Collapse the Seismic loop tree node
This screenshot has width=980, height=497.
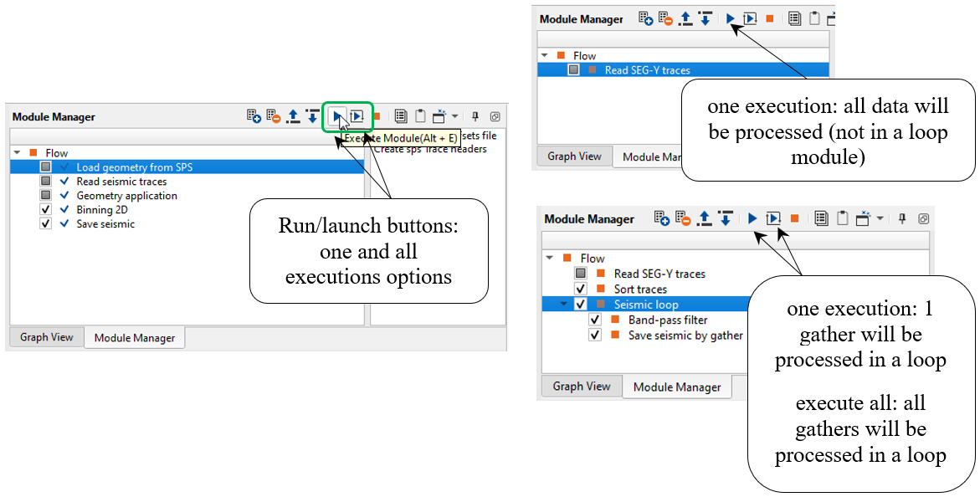coord(565,305)
